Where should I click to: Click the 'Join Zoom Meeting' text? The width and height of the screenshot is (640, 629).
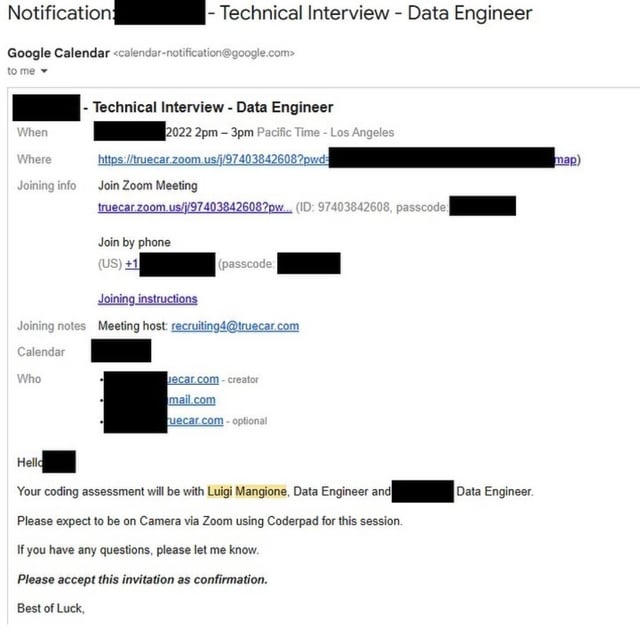[x=148, y=185]
